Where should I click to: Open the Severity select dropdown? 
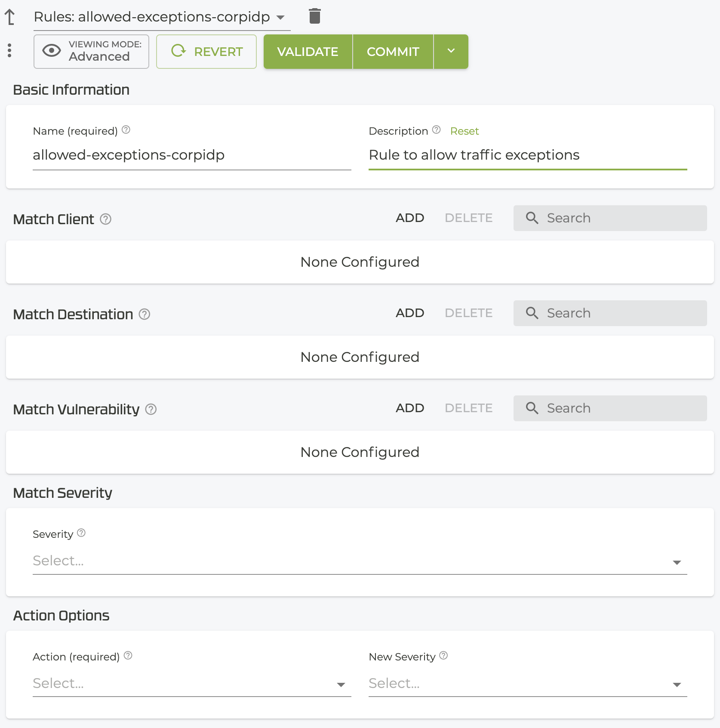[x=360, y=561]
